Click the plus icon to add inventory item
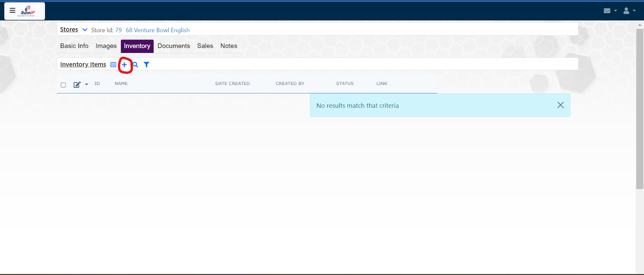The height and width of the screenshot is (275, 644). point(124,65)
